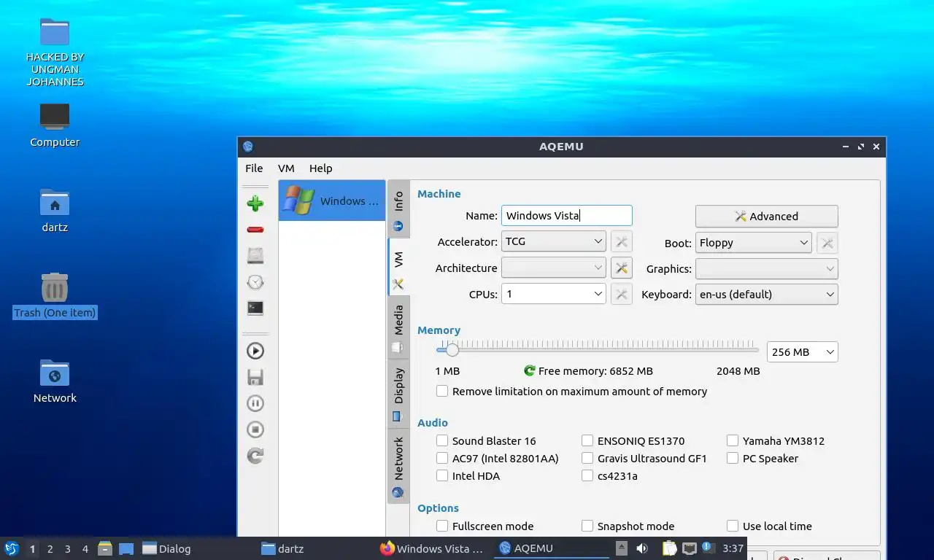Click the memory slider handle
The width and height of the screenshot is (934, 560).
tap(452, 350)
